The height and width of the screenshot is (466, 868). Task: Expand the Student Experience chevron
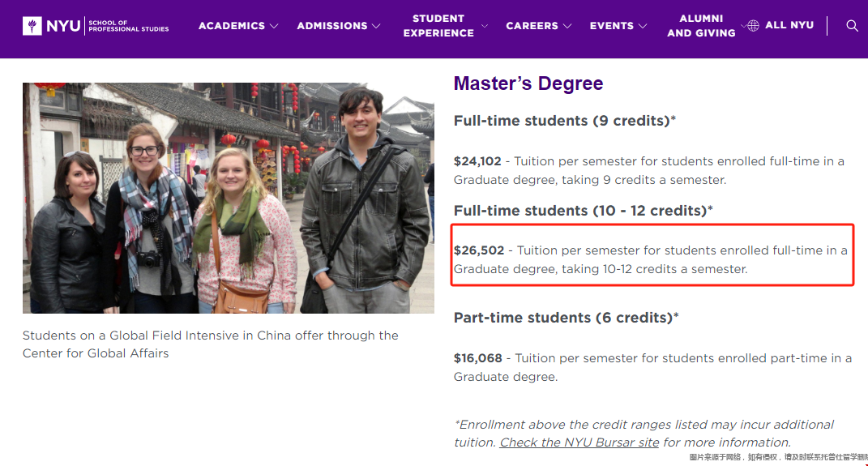(x=485, y=26)
